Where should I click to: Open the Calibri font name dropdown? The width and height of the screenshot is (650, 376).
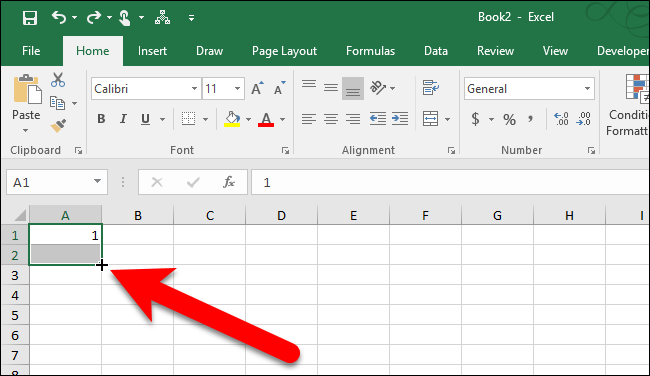click(x=194, y=89)
